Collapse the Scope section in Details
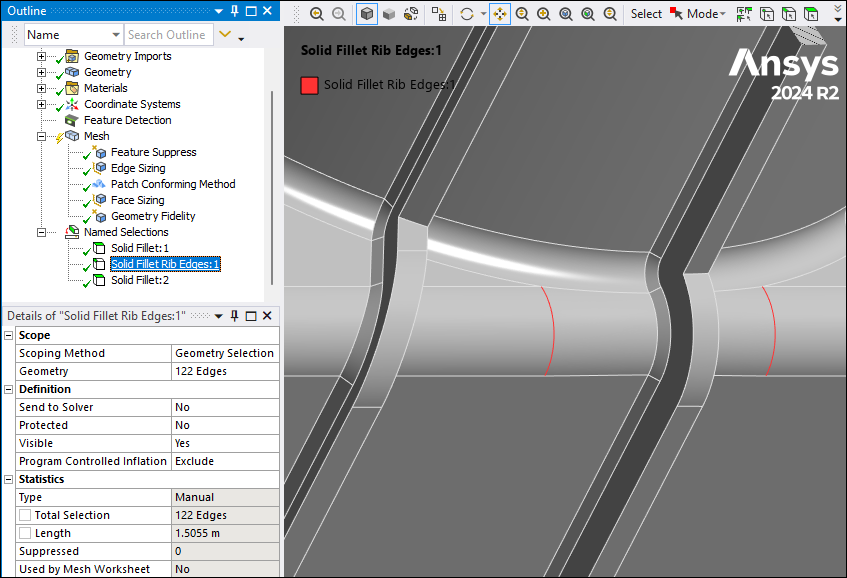847x578 pixels. click(x=9, y=335)
